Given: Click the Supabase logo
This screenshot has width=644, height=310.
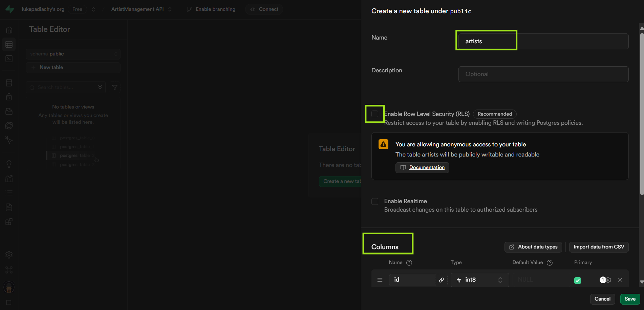Looking at the screenshot, I should [9, 9].
